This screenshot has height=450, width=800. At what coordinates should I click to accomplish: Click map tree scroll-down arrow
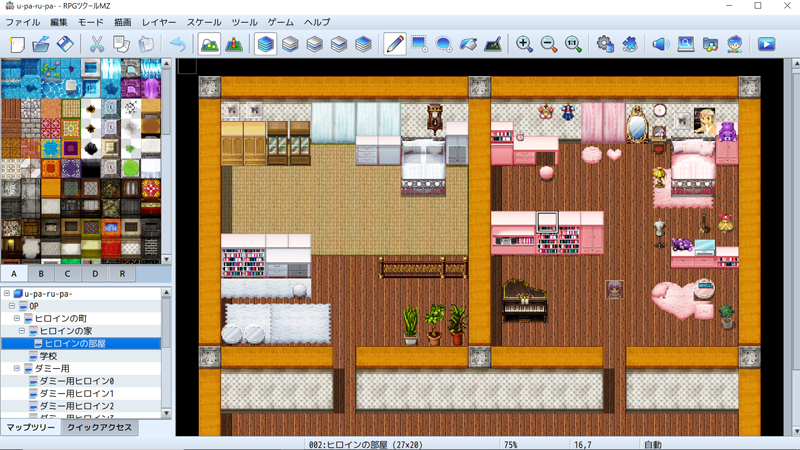pyautogui.click(x=166, y=413)
